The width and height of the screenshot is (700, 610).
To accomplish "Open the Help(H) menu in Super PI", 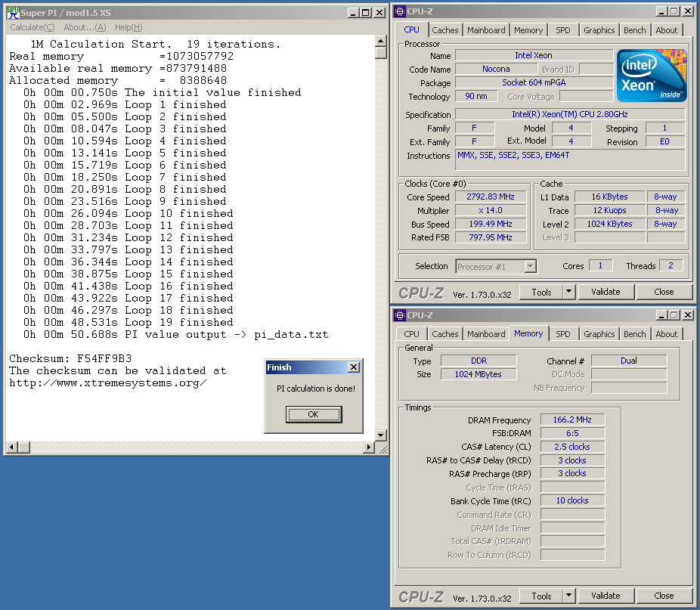I will tap(129, 27).
